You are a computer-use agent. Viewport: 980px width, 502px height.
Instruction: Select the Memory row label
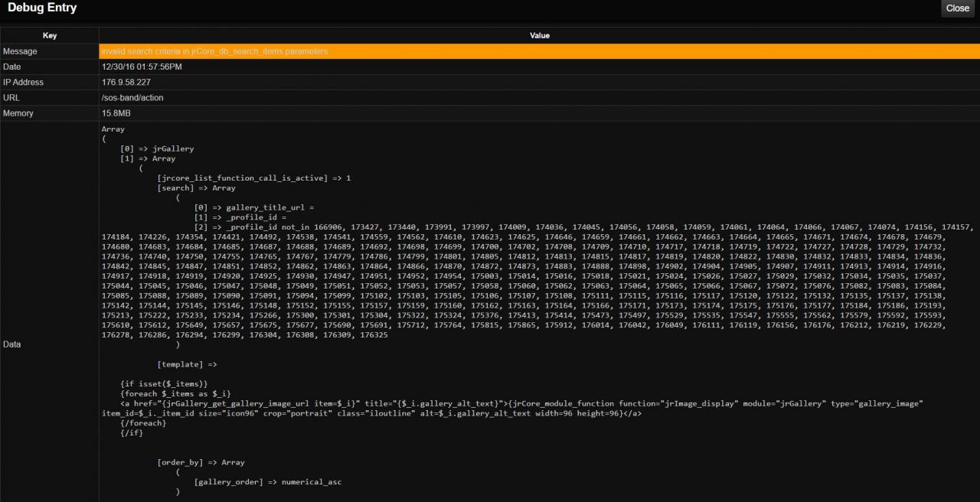point(19,112)
